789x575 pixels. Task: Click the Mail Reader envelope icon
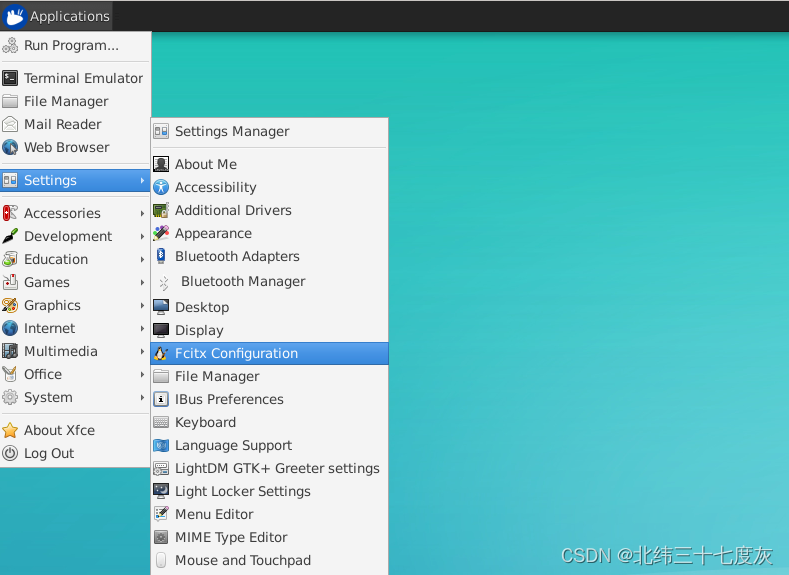click(x=10, y=124)
